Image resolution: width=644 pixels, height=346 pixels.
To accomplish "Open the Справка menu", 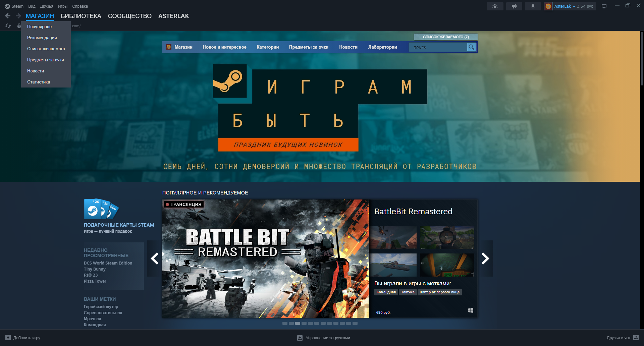I will [x=80, y=6].
